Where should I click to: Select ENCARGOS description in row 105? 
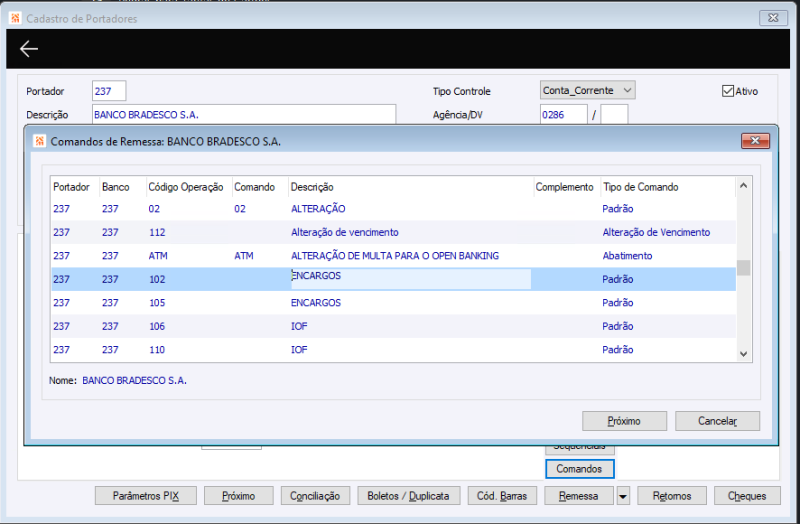coord(316,303)
